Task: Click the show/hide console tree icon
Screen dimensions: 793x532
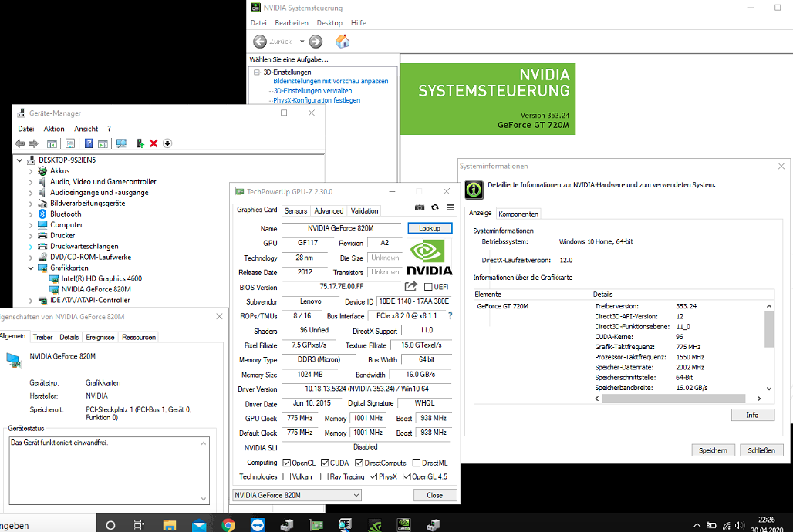Action: pos(52,143)
